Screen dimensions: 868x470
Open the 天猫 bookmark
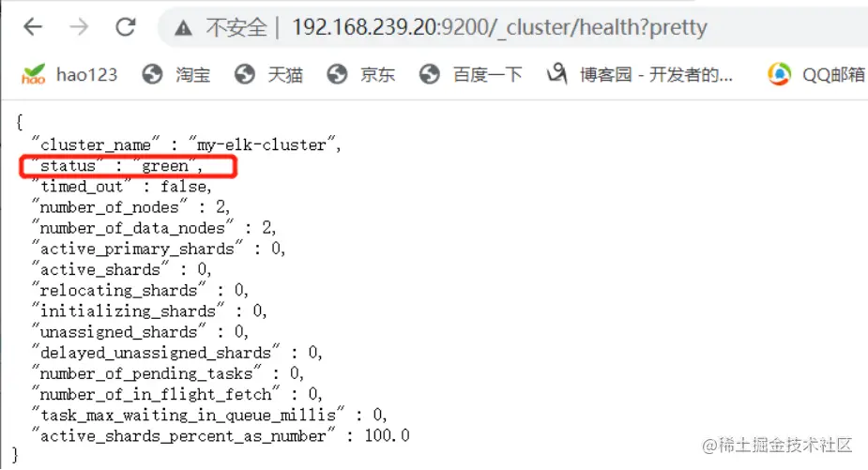pos(285,74)
